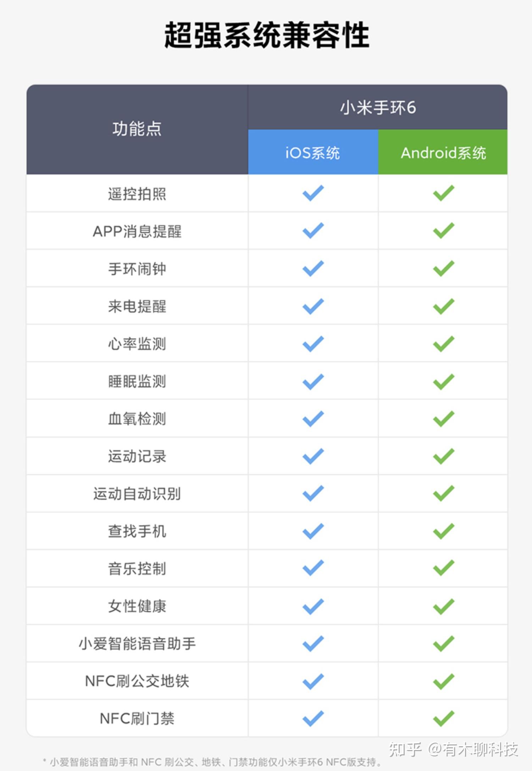Select the 来电提醒 row label
The width and height of the screenshot is (532, 771).
137,306
